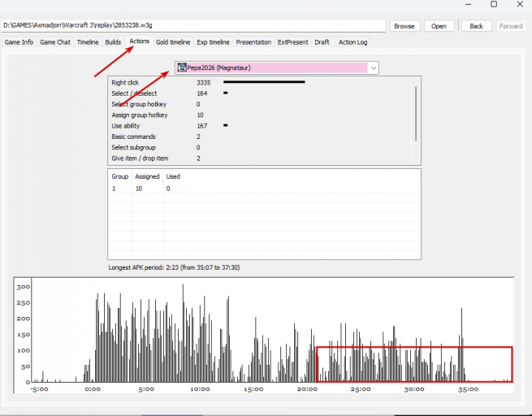532x416 pixels.
Task: Select the Basic commands row
Action: tap(259, 136)
